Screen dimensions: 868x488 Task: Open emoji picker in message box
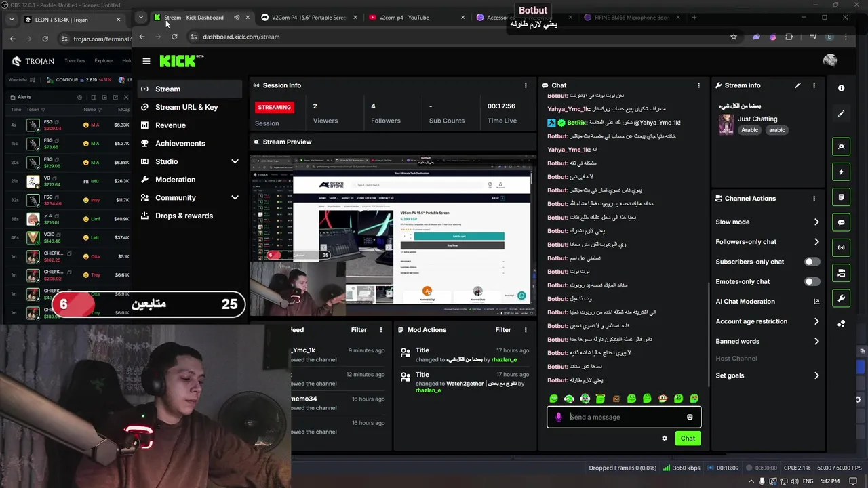point(690,417)
